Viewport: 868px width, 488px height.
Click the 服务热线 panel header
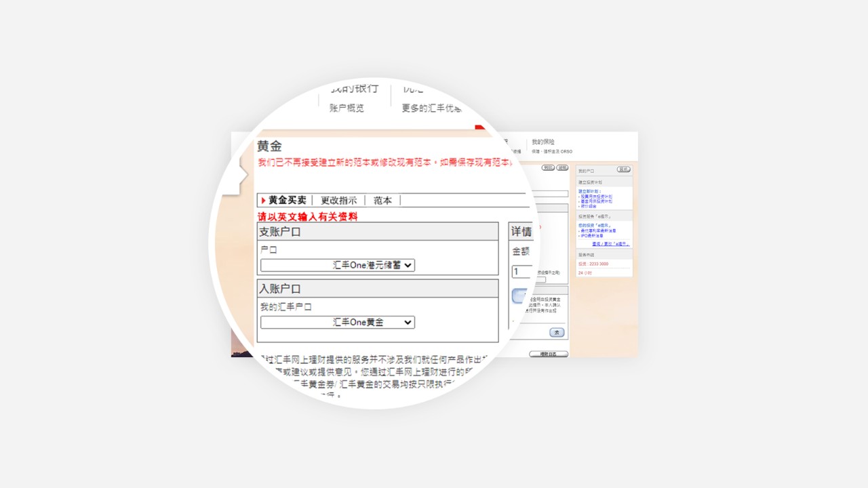pyautogui.click(x=604, y=254)
